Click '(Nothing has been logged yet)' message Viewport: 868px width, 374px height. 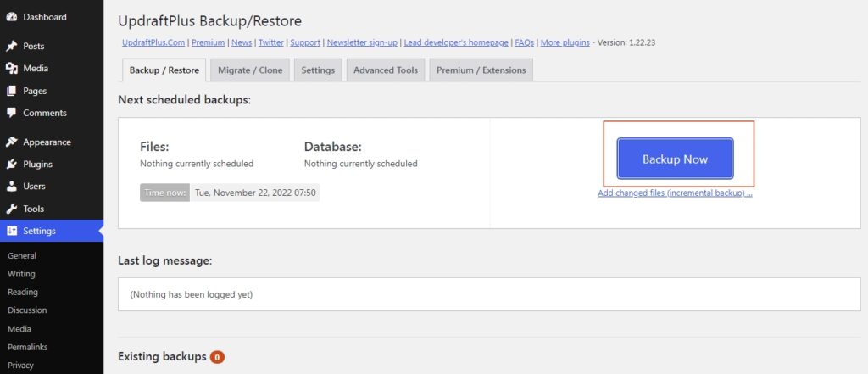pos(191,294)
